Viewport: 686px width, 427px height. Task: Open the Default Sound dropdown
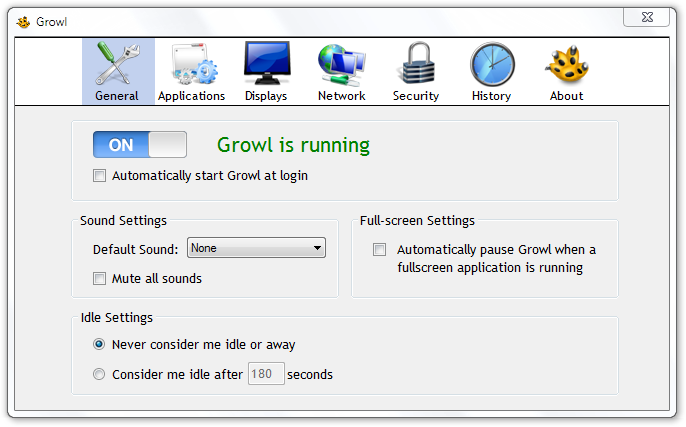[256, 248]
